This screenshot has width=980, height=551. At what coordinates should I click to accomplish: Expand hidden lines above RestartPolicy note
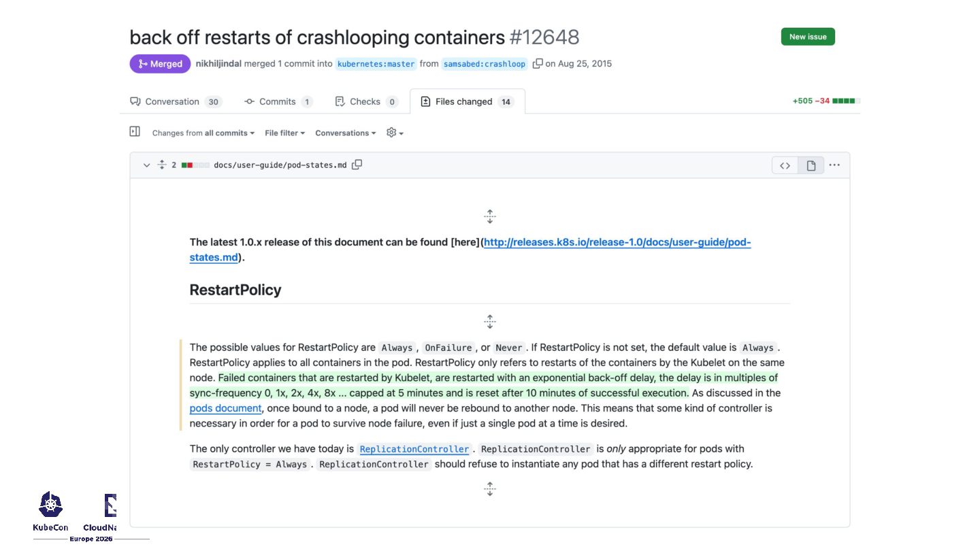(x=490, y=217)
